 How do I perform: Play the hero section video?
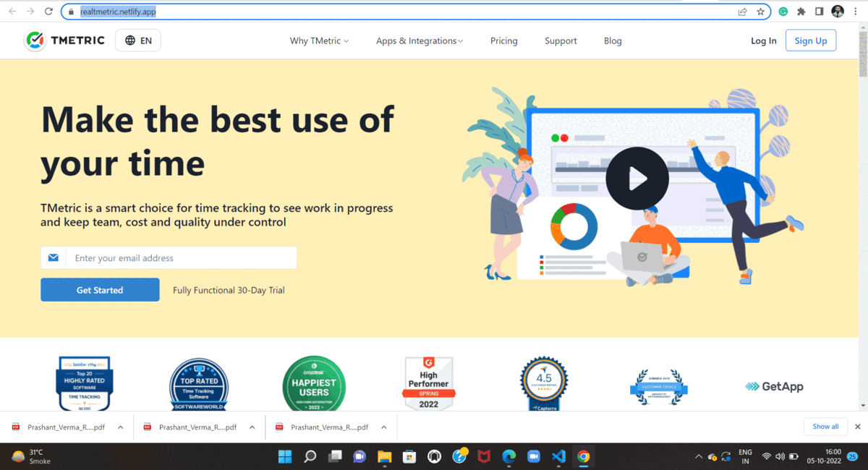[x=637, y=178]
